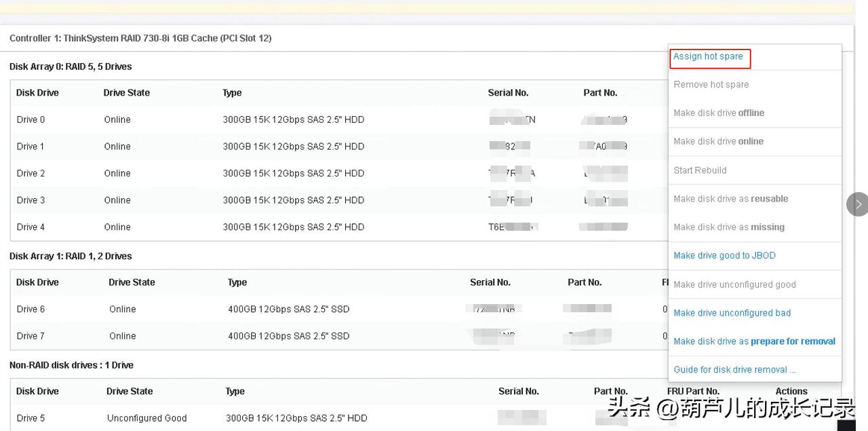Select Assign hot spare from the menu

click(709, 57)
